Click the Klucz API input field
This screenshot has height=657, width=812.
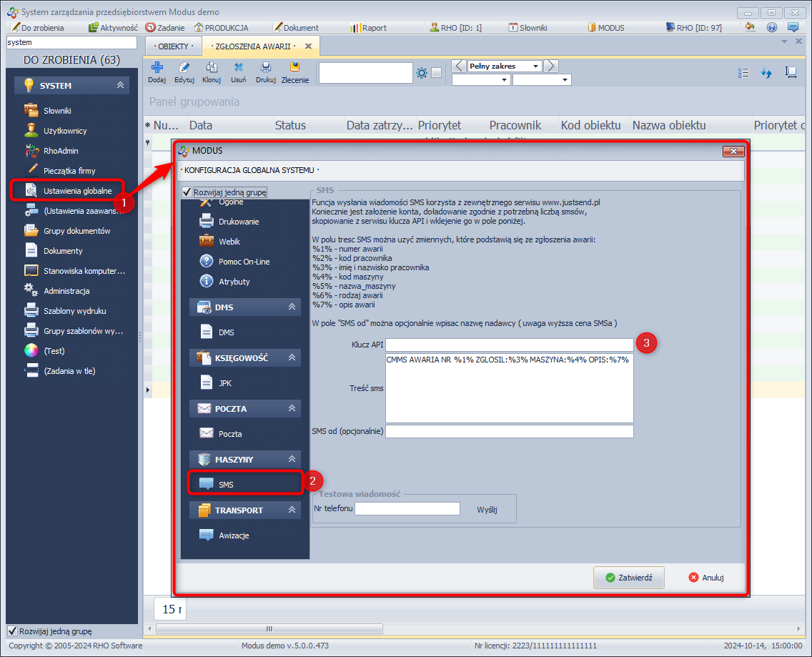pos(509,345)
